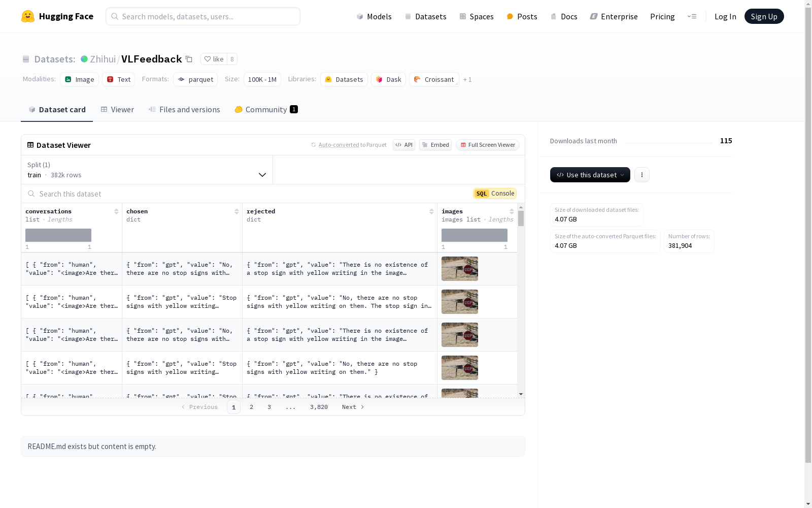Viewport: 812px width, 508px height.
Task: Show the additional +1 libraries
Action: point(467,79)
